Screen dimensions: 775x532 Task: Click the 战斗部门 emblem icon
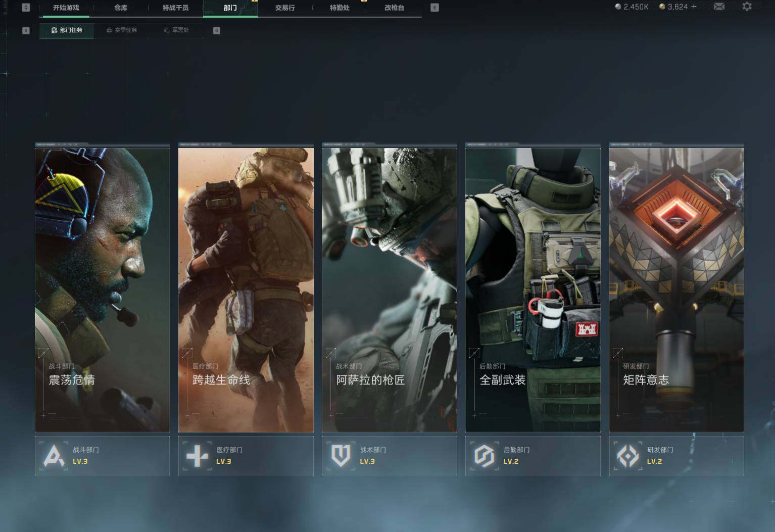[x=54, y=456]
